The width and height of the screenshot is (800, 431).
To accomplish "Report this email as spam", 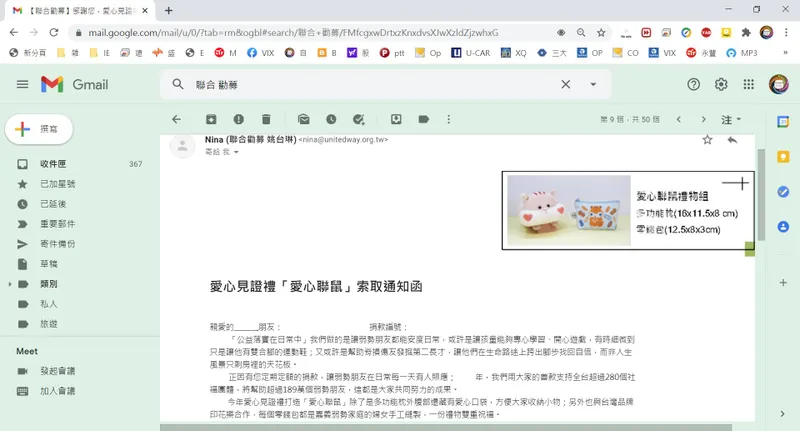I will click(x=238, y=119).
